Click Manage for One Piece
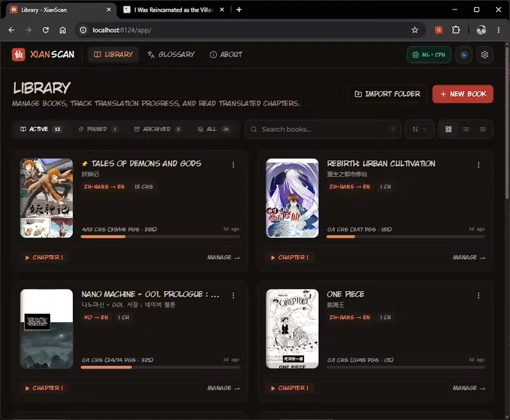Viewport: 510px width, 420px height. [469, 388]
